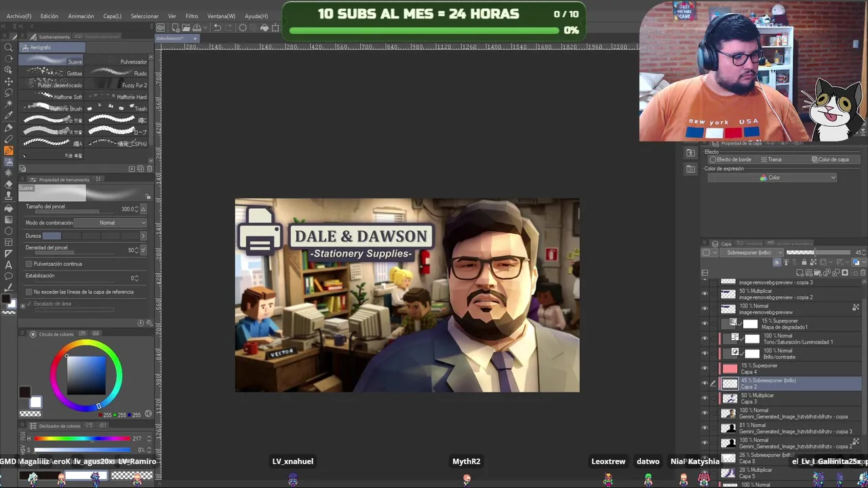Viewport: 868px width, 488px height.
Task: Hide Mapa de degradado1 layer
Action: [705, 323]
